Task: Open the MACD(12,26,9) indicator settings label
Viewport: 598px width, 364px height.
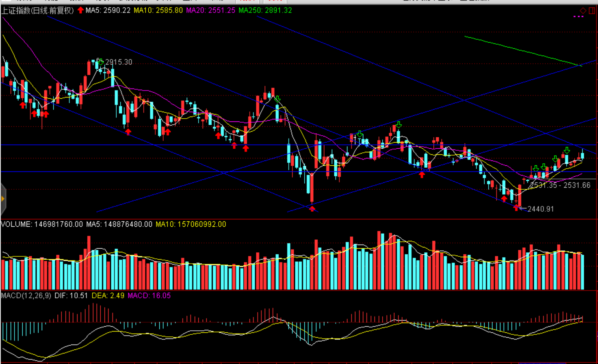Action: pyautogui.click(x=26, y=295)
